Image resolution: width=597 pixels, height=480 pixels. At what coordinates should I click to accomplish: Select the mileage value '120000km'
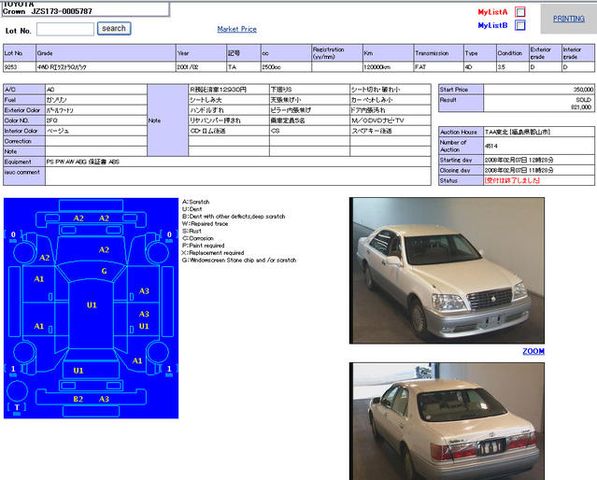(377, 67)
